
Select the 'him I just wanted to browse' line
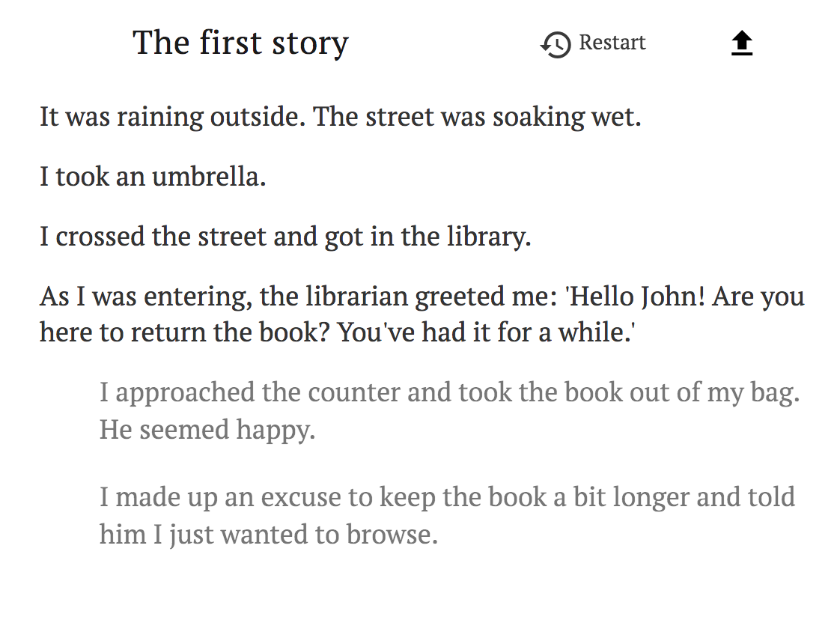tap(268, 534)
